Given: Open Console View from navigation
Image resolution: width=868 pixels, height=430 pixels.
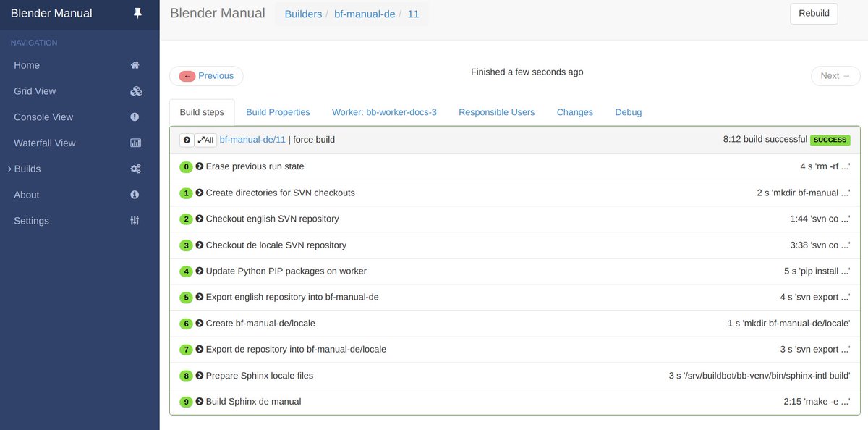Looking at the screenshot, I should [x=80, y=117].
